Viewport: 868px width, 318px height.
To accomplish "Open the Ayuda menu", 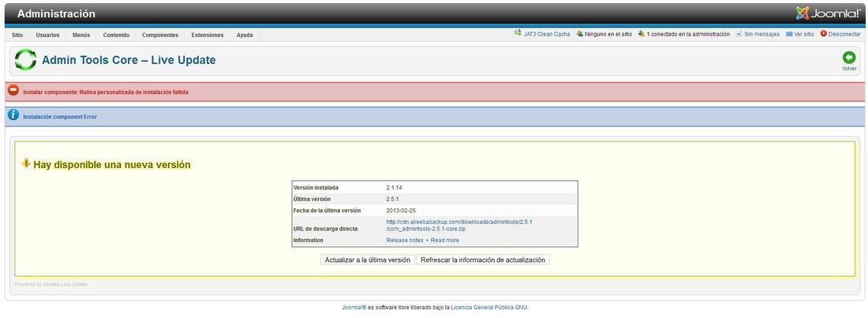I will tap(245, 35).
